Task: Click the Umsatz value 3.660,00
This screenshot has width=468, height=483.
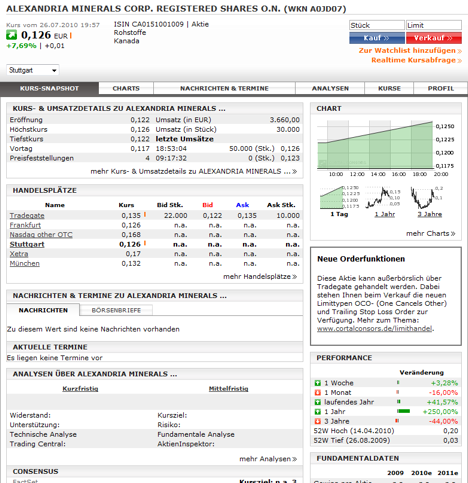Action: [x=285, y=120]
